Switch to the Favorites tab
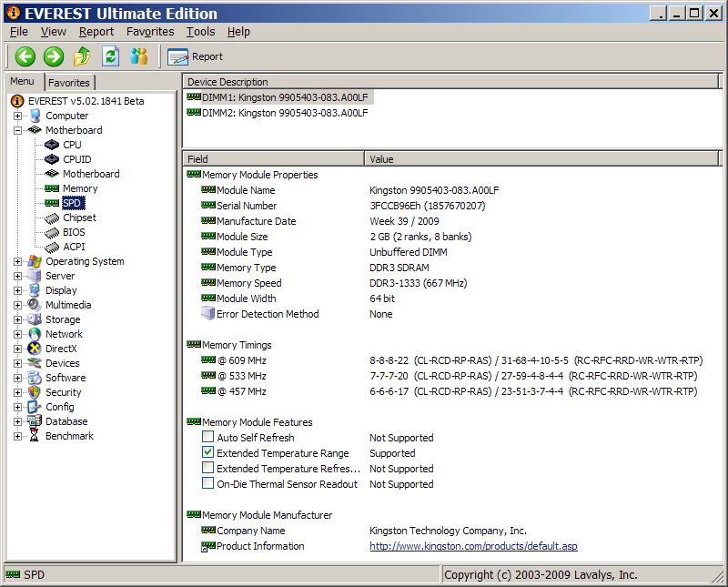 coord(69,83)
